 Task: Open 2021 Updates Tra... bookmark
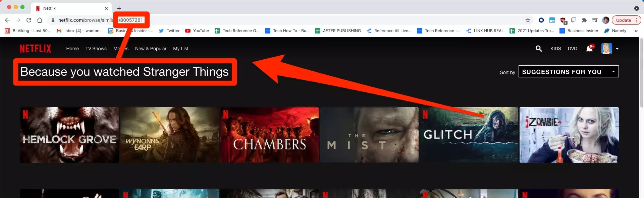532,31
